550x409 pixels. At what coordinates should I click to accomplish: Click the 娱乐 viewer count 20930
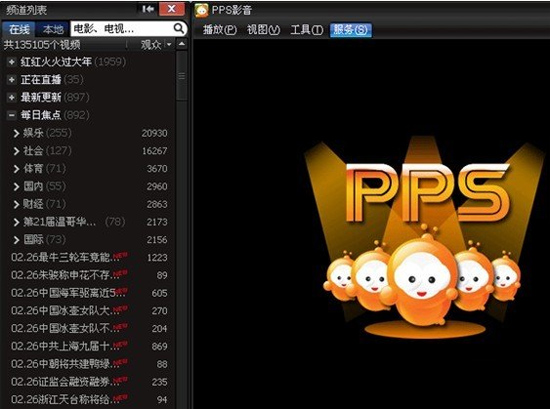coord(154,133)
